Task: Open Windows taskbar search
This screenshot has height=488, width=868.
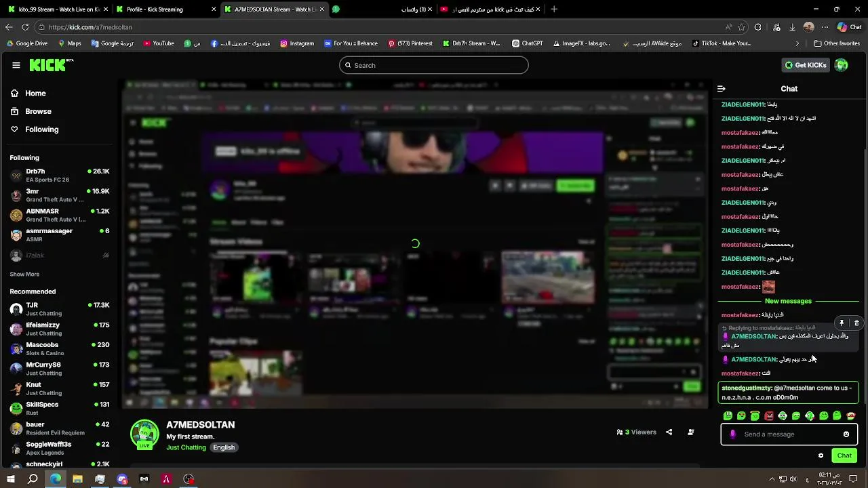Action: (33, 479)
